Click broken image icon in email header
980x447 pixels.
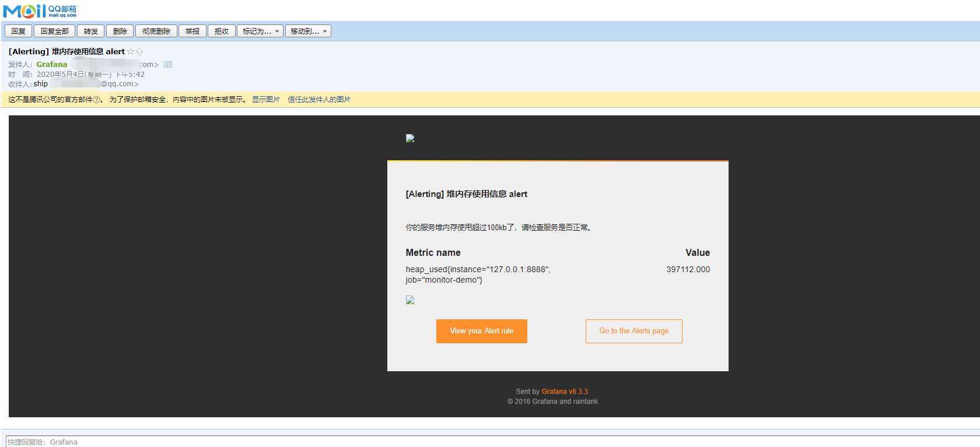click(410, 139)
